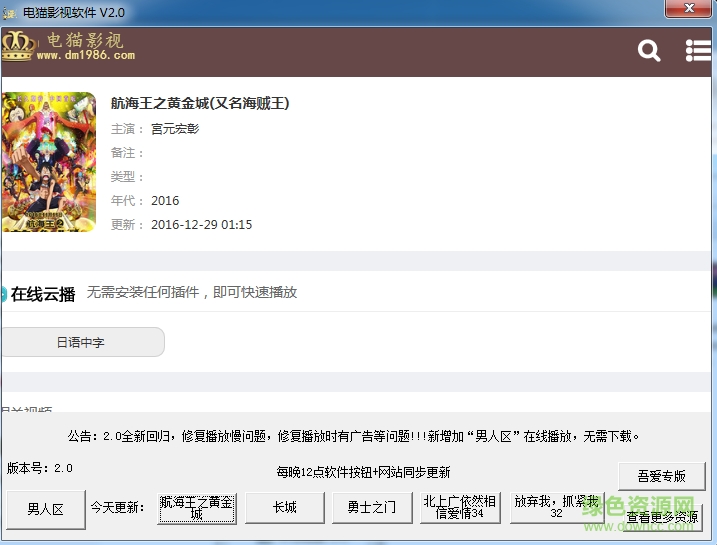This screenshot has width=717, height=545.
Task: Open 放弃我，抓紧我32 episode
Action: tap(556, 507)
